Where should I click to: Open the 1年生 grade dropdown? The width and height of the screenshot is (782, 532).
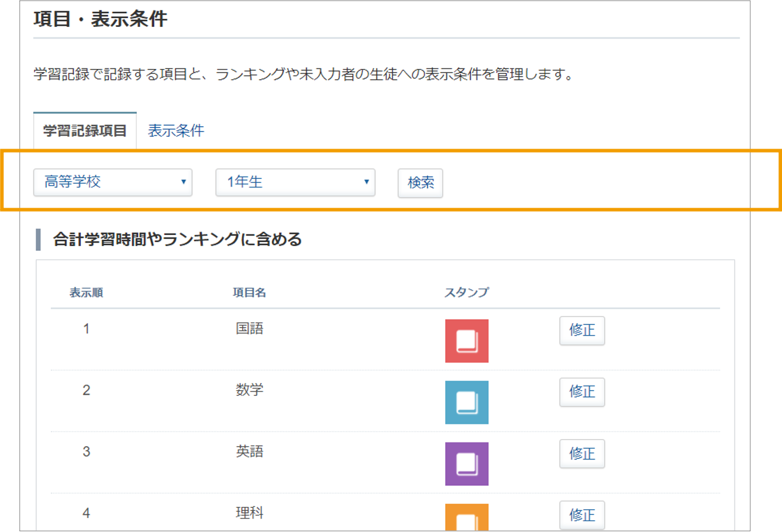[295, 182]
